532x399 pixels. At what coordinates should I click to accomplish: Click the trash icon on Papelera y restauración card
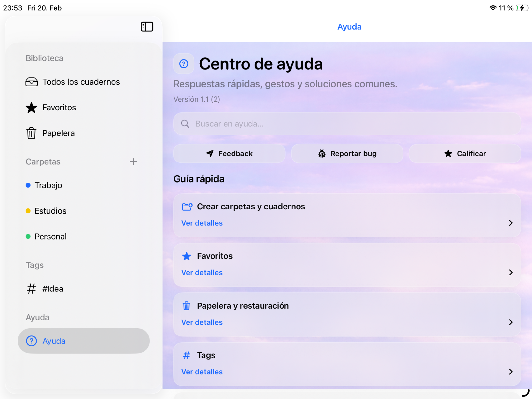187,306
